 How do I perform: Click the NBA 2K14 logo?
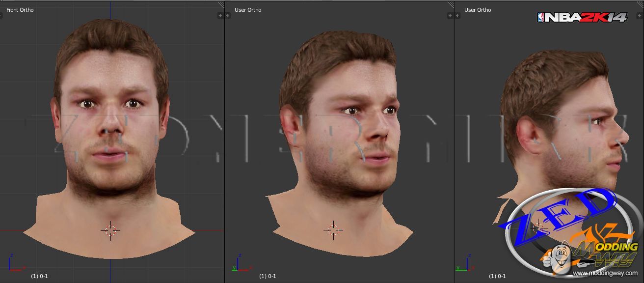(x=582, y=17)
